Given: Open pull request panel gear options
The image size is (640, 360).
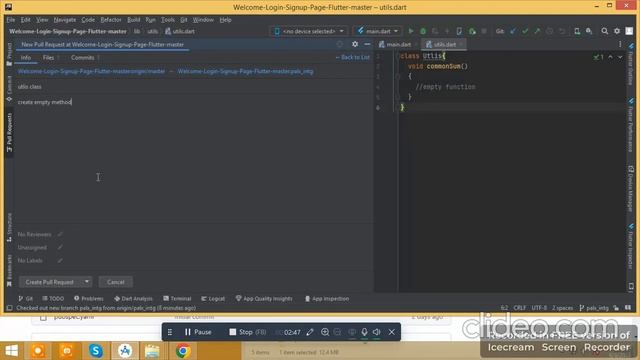Looking at the screenshot, I should click(x=355, y=44).
